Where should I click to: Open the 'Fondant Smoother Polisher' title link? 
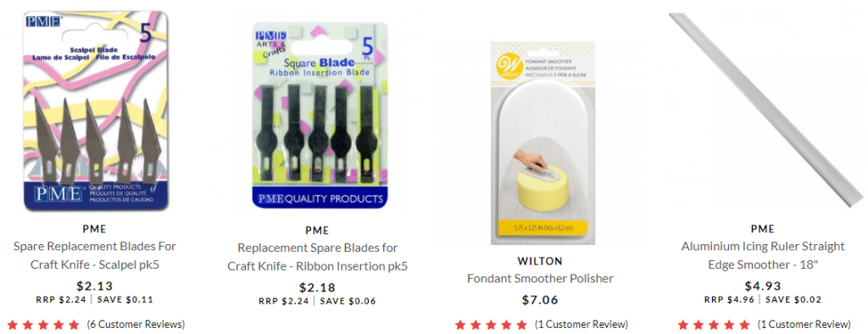point(540,278)
